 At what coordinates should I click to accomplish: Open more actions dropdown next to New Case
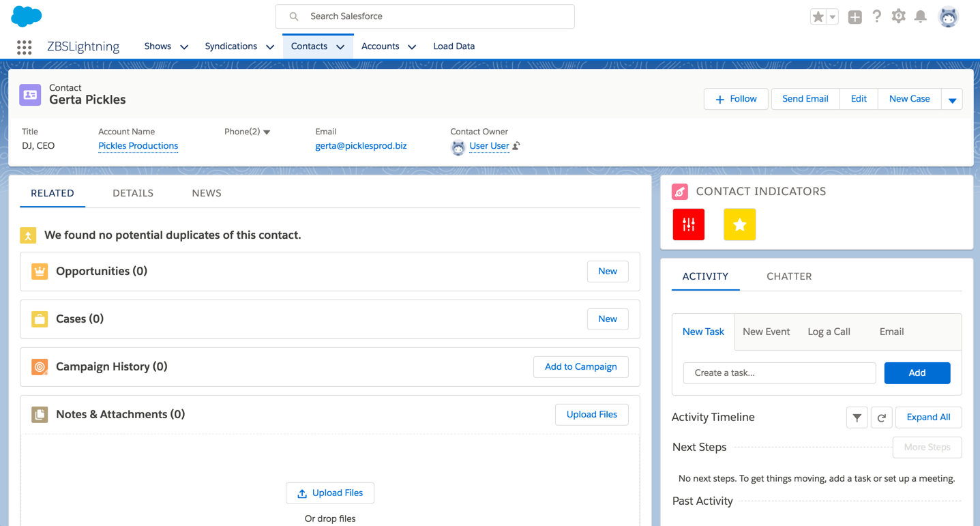[952, 100]
